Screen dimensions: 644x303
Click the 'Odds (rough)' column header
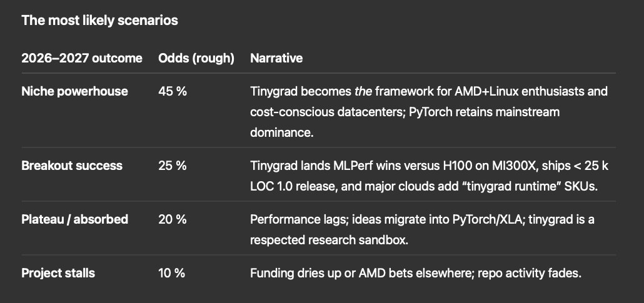pos(196,58)
